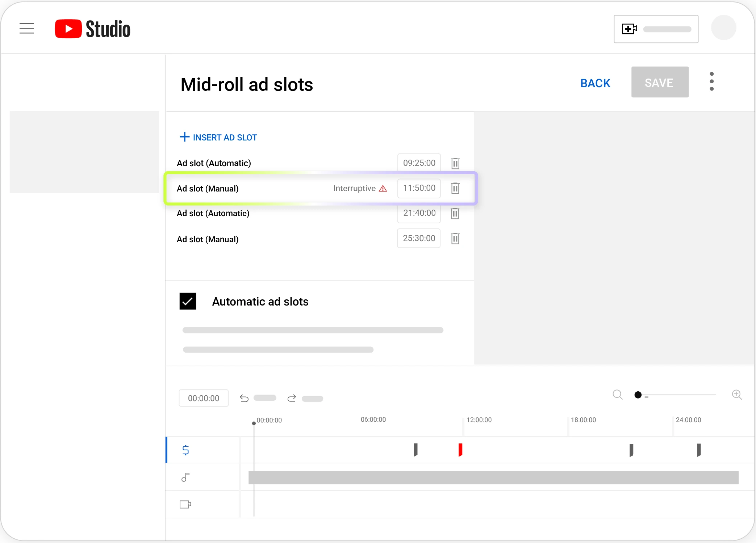The image size is (756, 543).
Task: Click the undo arrow icon
Action: pos(244,399)
